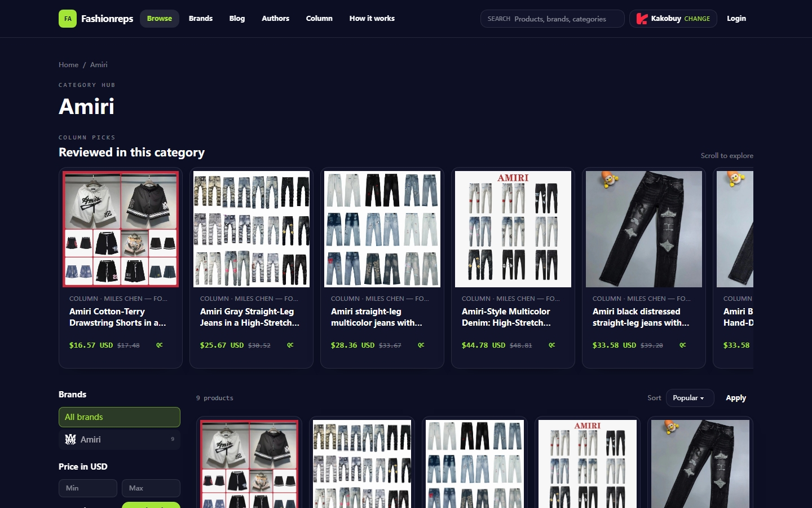Open the Popular sort dropdown
The width and height of the screenshot is (812, 508).
point(690,398)
